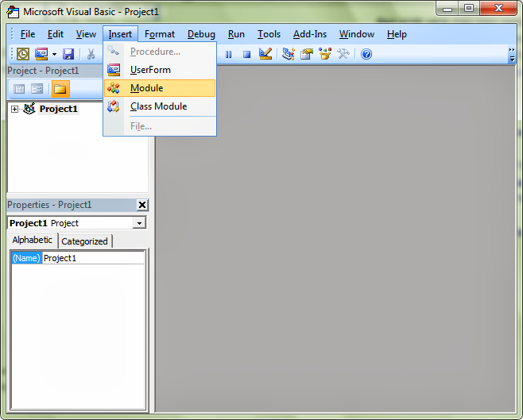Viewport: 523px width, 420px height.
Task: Open the Help menu
Action: (x=397, y=34)
